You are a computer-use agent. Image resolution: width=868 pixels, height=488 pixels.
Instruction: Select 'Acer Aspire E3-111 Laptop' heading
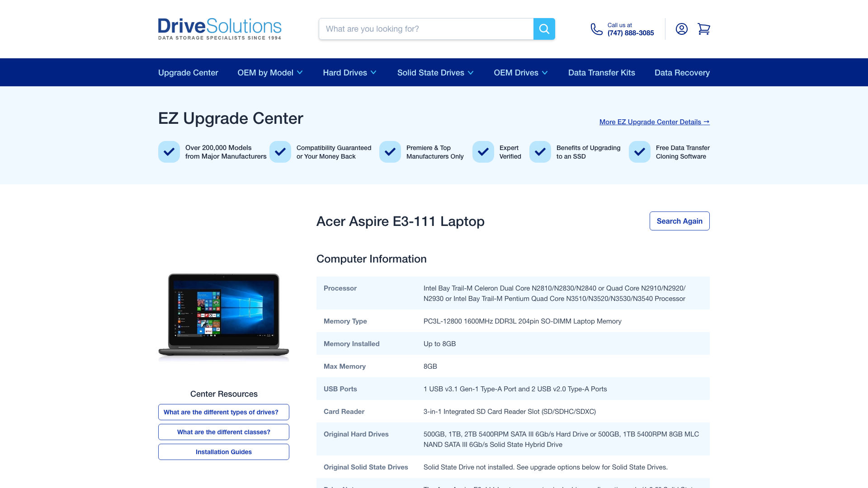tap(400, 221)
